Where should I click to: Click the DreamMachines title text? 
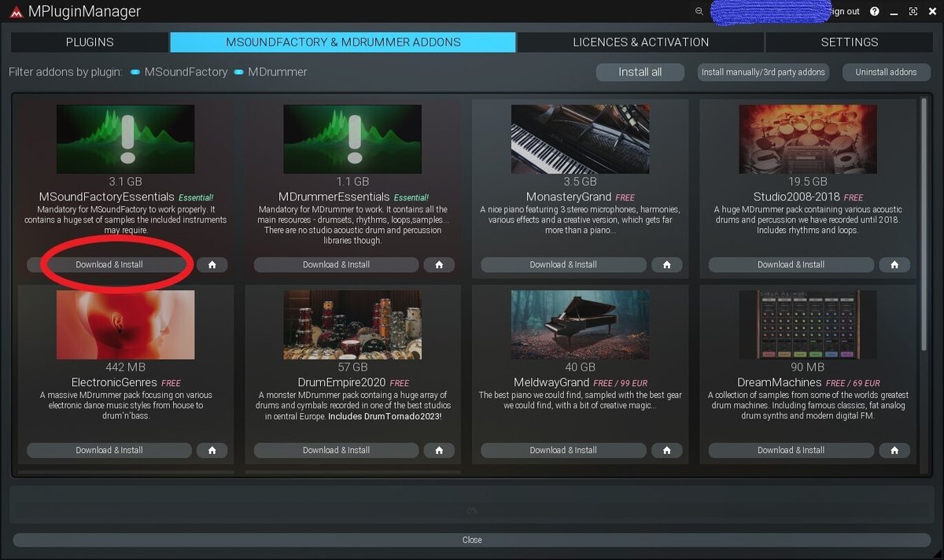781,382
